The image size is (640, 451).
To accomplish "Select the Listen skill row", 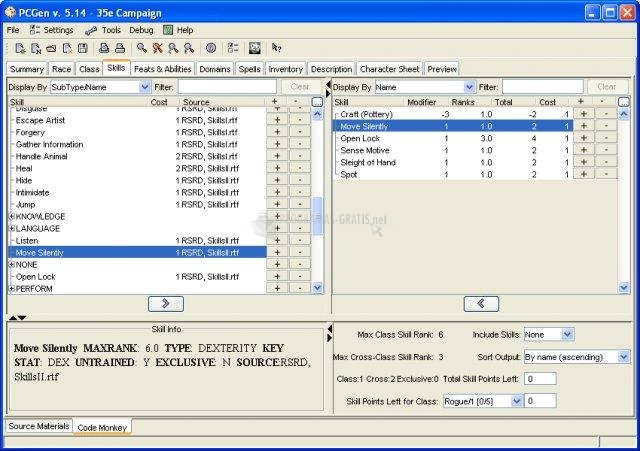I will [138, 240].
